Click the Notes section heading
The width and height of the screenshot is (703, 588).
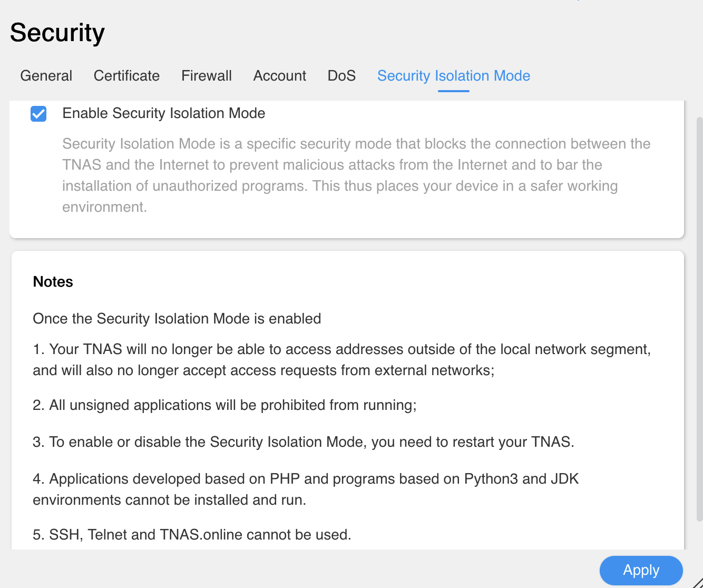(x=53, y=281)
